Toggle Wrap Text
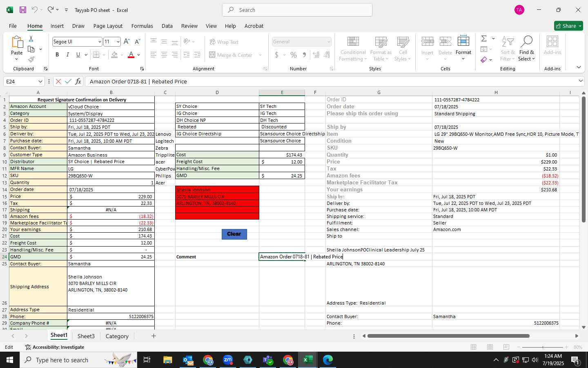Screen dimensions: 588x368 (224, 42)
